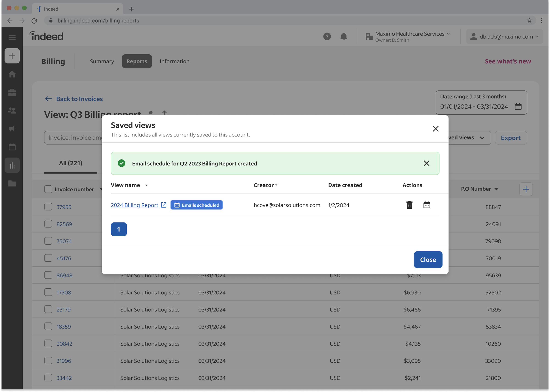Open the Candidates people sidebar icon
Image resolution: width=550 pixels, height=392 pixels.
pyautogui.click(x=12, y=110)
